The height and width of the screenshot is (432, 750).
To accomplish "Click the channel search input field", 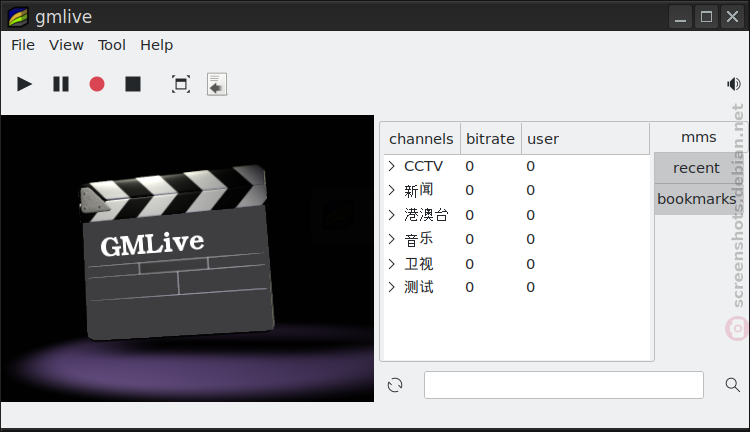I will coord(563,385).
